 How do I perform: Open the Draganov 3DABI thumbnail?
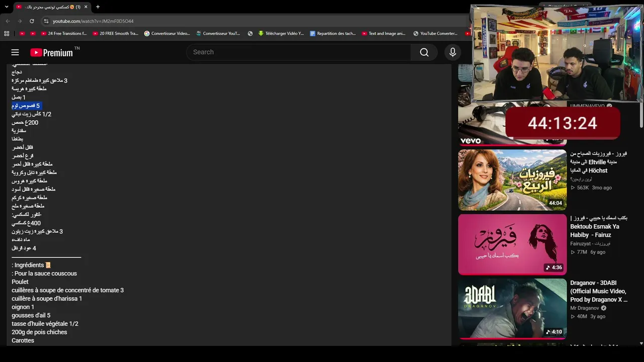coord(512,309)
